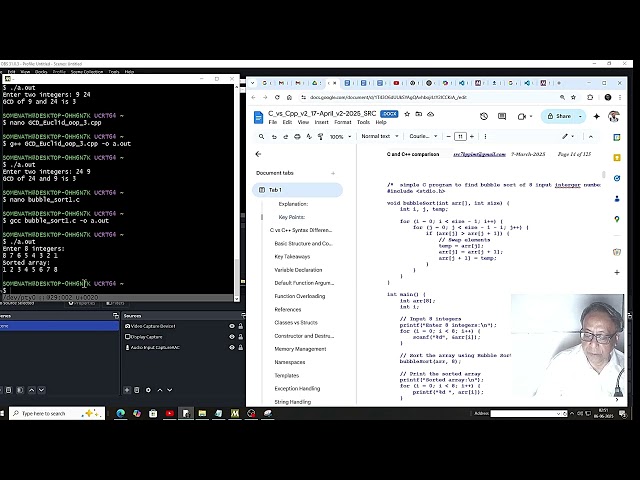Open the Format menu in Docs
The image size is (640, 480).
tap(343, 122)
